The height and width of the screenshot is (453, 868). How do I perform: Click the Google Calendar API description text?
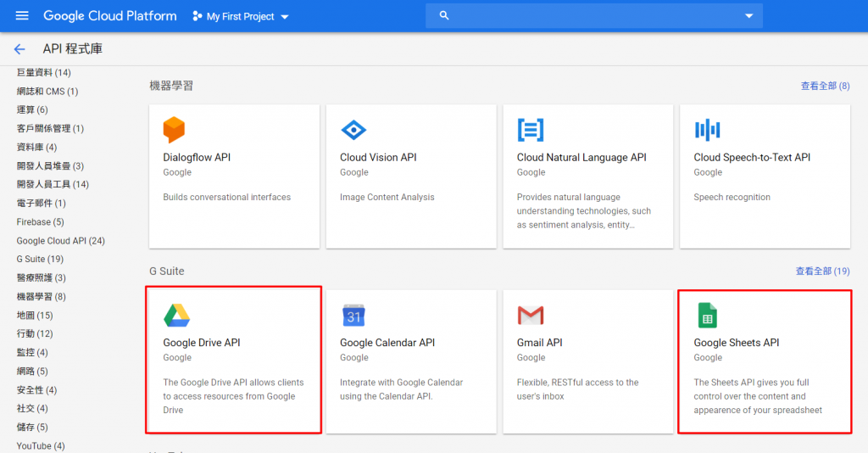point(401,389)
